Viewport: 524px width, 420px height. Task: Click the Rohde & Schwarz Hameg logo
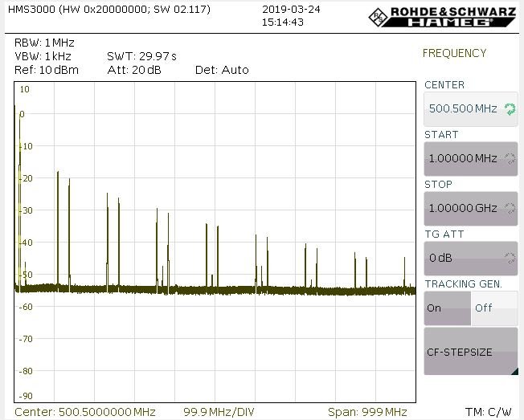tap(443, 17)
